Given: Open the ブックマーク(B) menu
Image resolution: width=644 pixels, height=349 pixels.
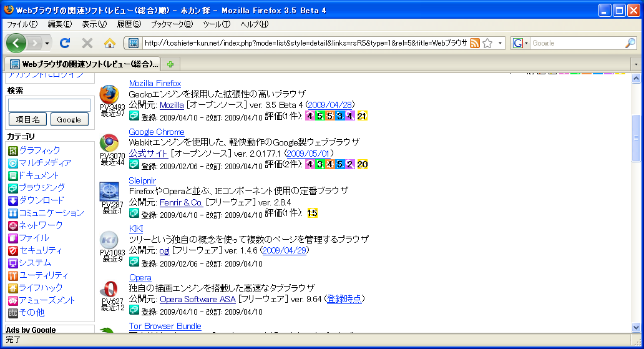Looking at the screenshot, I should coord(172,24).
